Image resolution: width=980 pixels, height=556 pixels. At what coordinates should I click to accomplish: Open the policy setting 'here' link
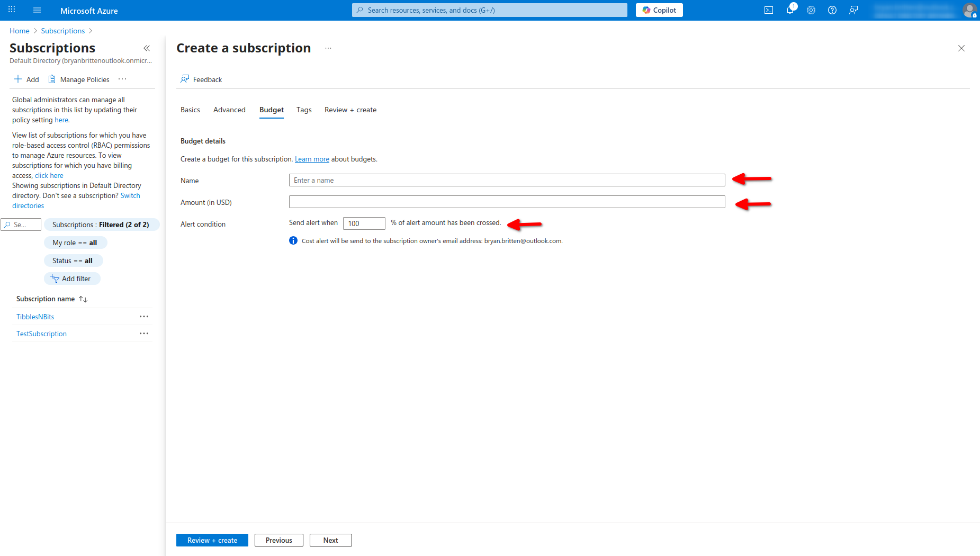(61, 120)
